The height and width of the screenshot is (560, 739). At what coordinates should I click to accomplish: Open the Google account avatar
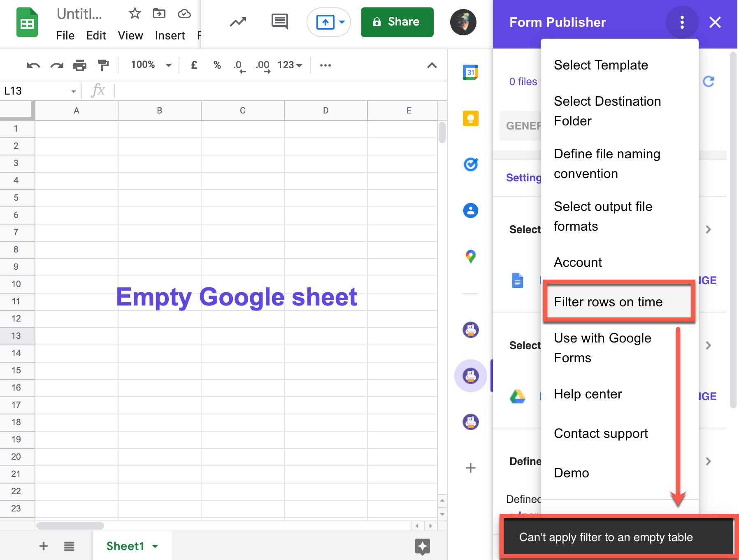coord(463,22)
